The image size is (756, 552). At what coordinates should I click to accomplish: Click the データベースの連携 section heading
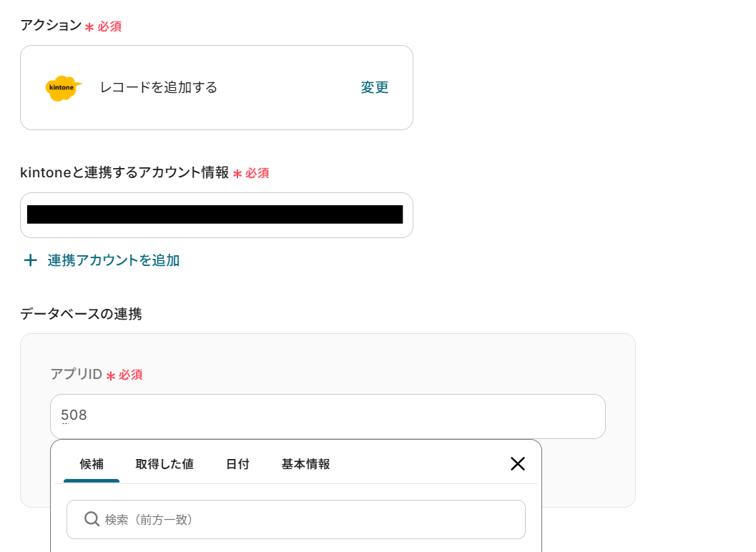[81, 314]
